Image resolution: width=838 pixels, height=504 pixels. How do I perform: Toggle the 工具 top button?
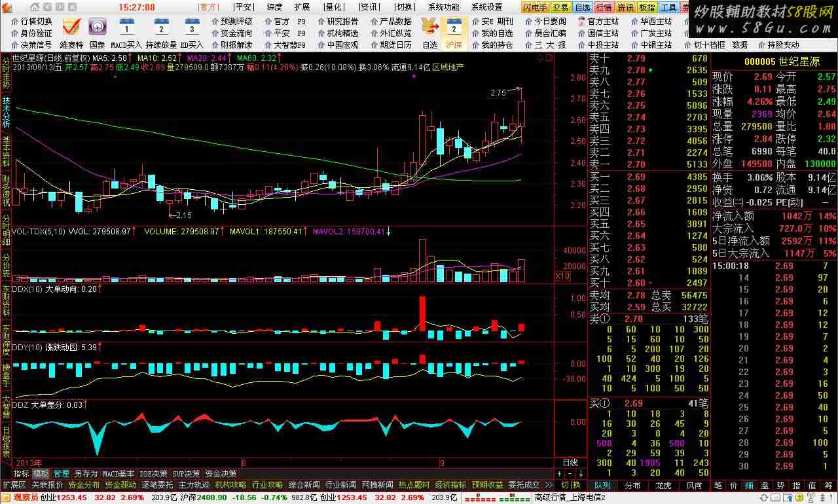point(668,7)
